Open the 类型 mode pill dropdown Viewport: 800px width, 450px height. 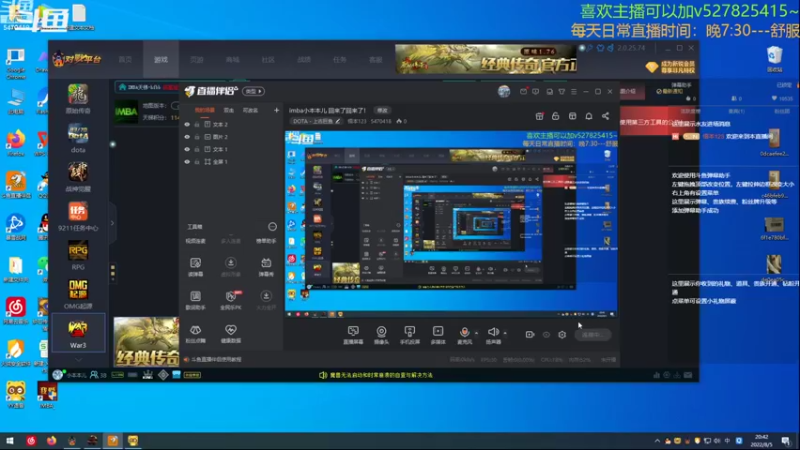pos(254,91)
